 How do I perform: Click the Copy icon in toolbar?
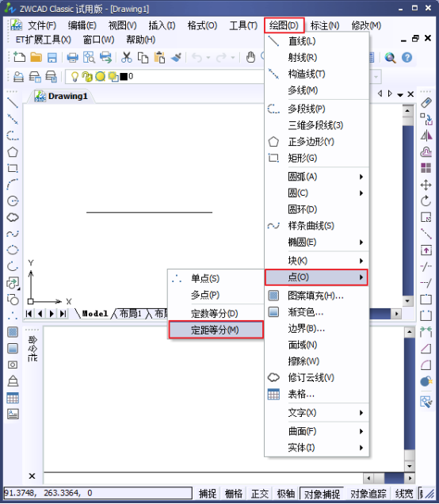pyautogui.click(x=143, y=58)
